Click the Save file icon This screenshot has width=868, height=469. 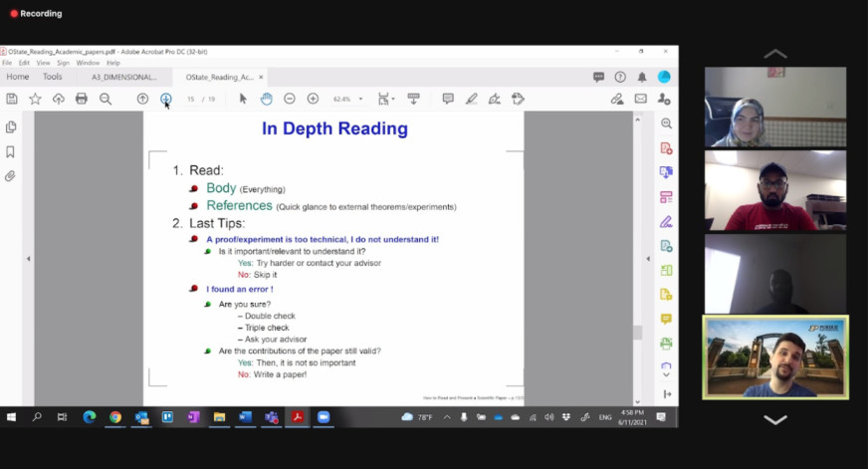pos(12,99)
